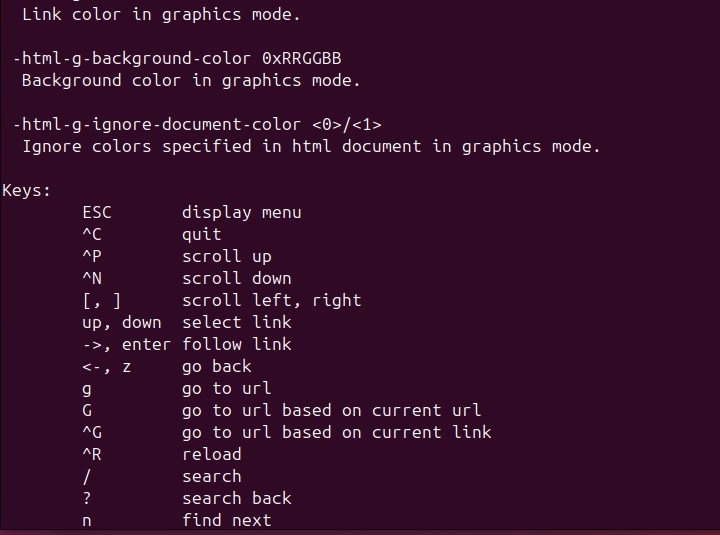Click the "reload" description text
720x535 pixels.
pos(211,454)
